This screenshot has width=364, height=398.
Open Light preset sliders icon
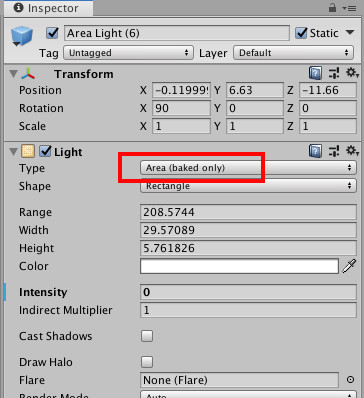pos(334,151)
